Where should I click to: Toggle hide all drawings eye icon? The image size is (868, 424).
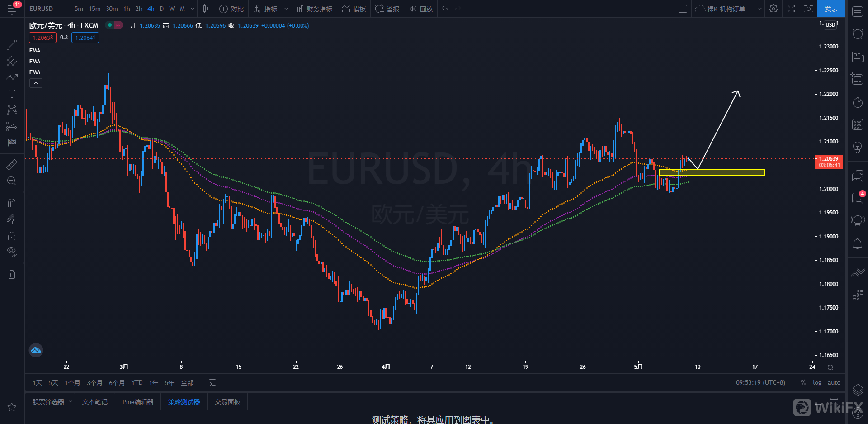[x=12, y=252]
